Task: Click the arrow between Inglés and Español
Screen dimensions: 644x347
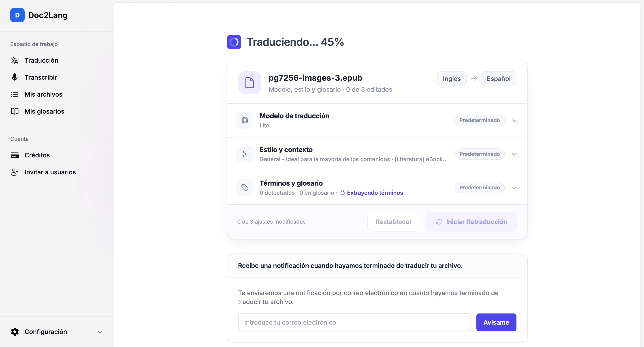Action: [x=474, y=79]
